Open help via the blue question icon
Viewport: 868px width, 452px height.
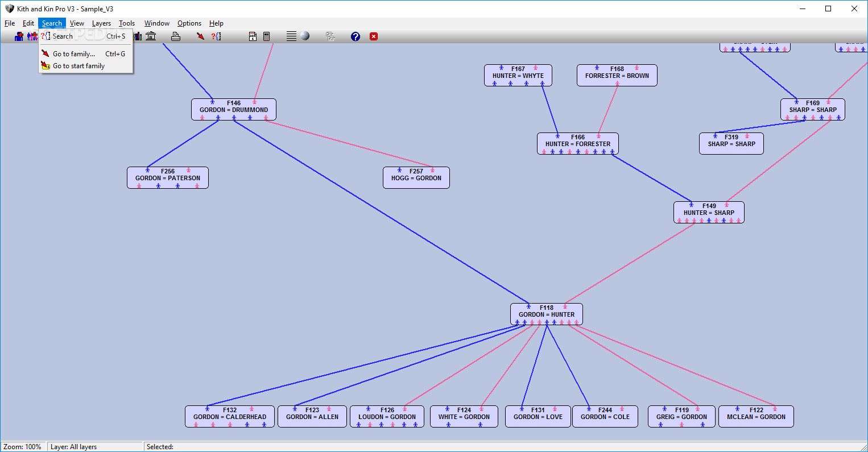356,36
